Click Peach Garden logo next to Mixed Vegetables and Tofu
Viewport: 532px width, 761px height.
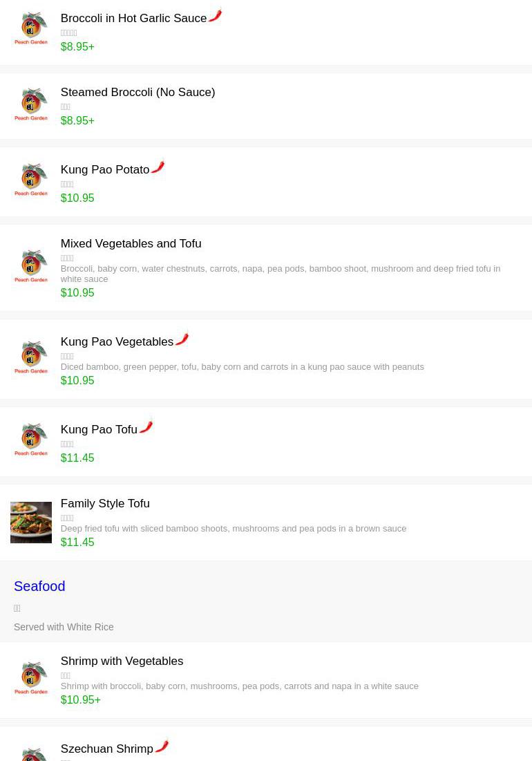click(x=31, y=265)
